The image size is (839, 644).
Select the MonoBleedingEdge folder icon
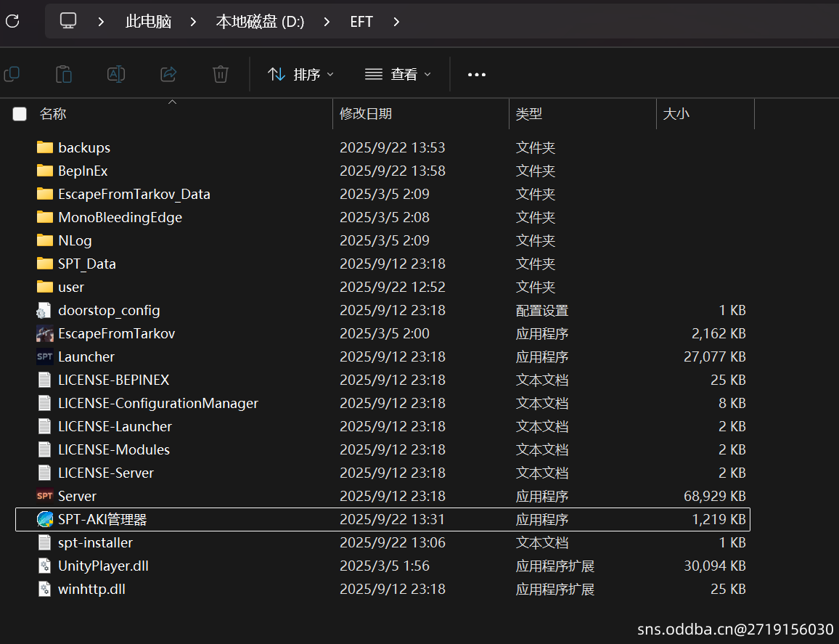coord(45,217)
